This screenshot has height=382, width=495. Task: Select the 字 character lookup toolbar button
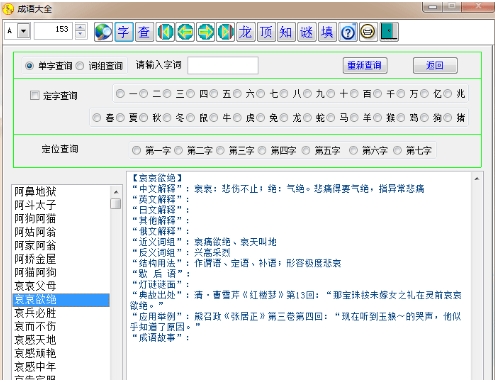pyautogui.click(x=124, y=32)
